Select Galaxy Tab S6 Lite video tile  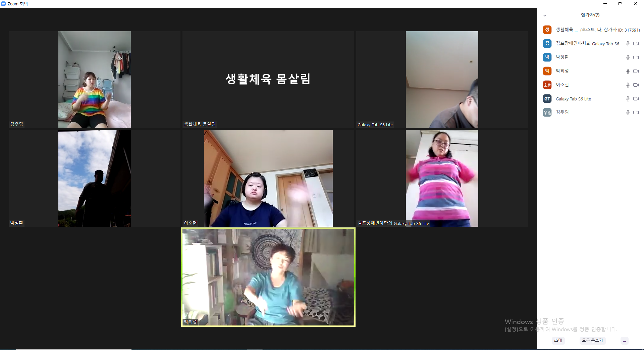(442, 80)
